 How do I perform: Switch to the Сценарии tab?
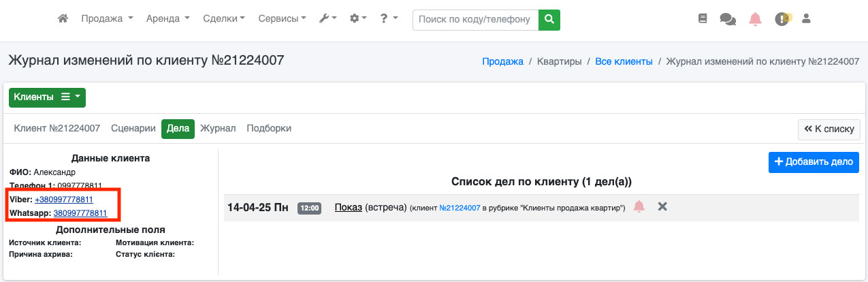click(x=133, y=129)
